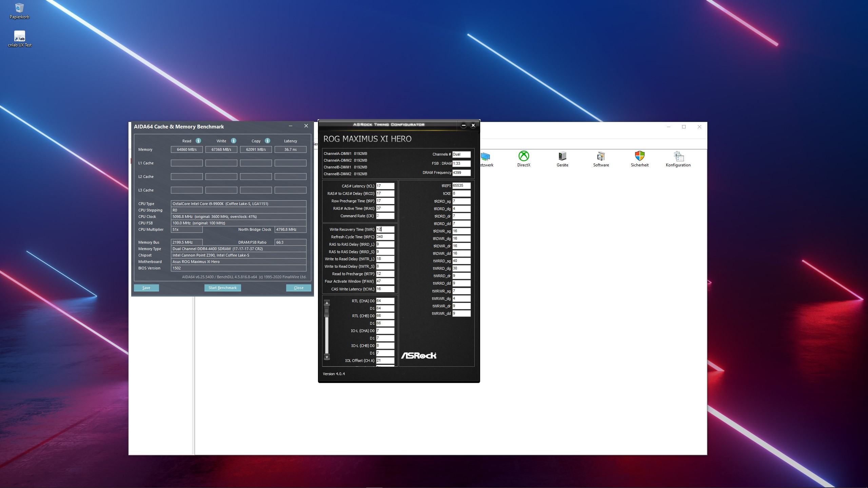Close the ASRock Timing Configurator window
This screenshot has height=488, width=868.
473,125
